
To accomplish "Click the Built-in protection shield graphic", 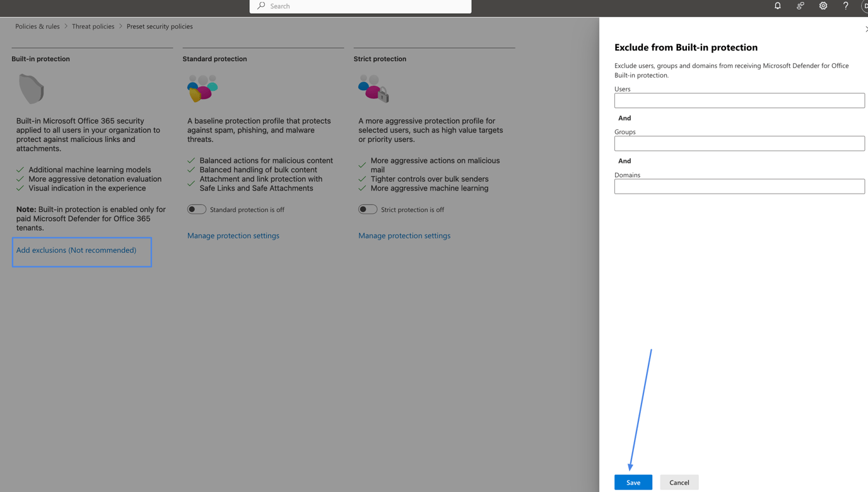I will (x=30, y=88).
